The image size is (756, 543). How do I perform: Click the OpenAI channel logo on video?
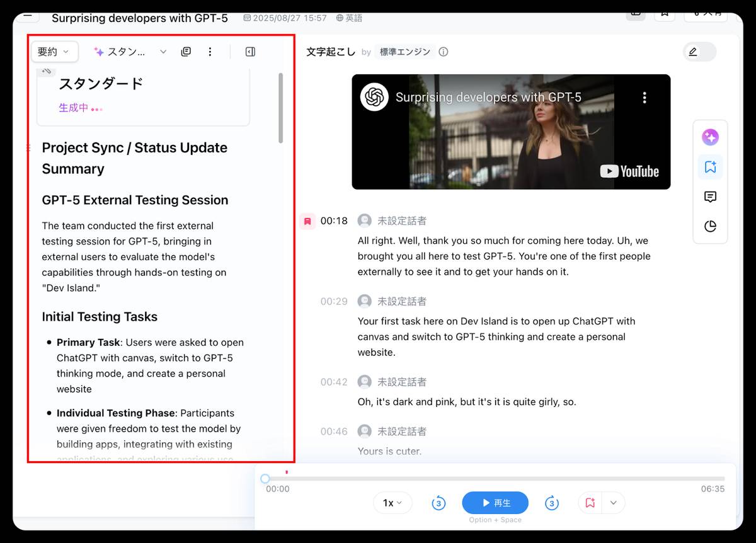(x=374, y=97)
